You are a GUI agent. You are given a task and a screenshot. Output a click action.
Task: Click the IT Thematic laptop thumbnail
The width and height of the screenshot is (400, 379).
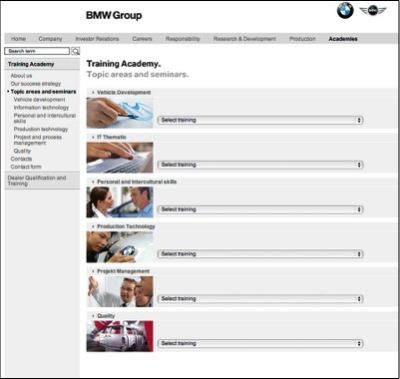tap(120, 157)
